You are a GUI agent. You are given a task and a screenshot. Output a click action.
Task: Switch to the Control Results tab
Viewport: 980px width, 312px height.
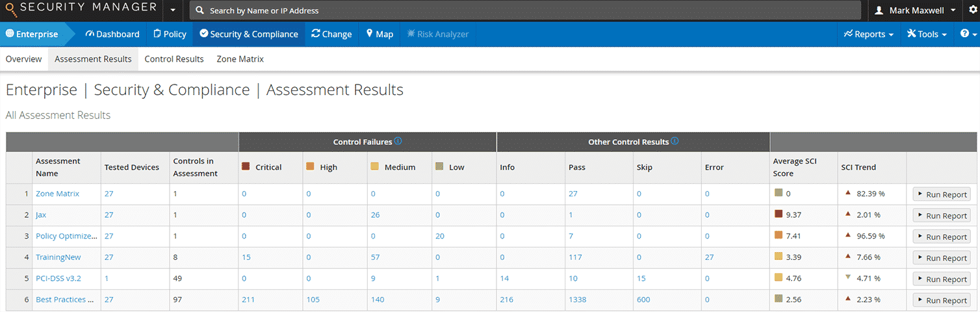pos(174,59)
